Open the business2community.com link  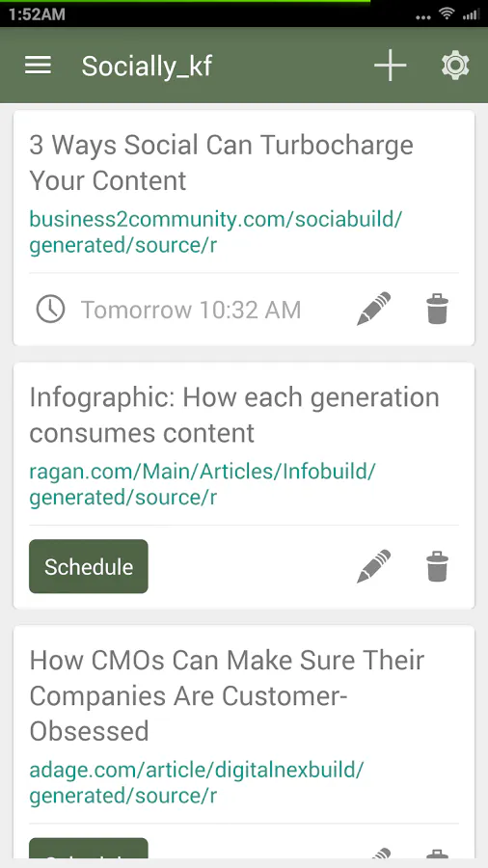[216, 231]
